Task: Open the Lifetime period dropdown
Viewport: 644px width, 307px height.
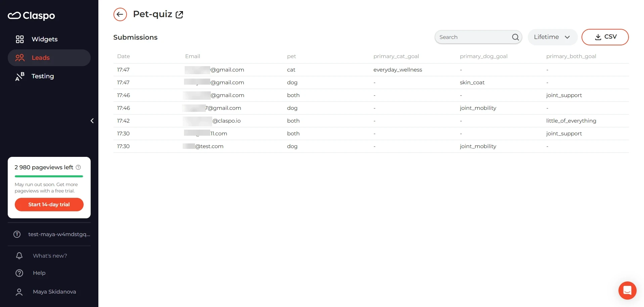Action: 553,37
